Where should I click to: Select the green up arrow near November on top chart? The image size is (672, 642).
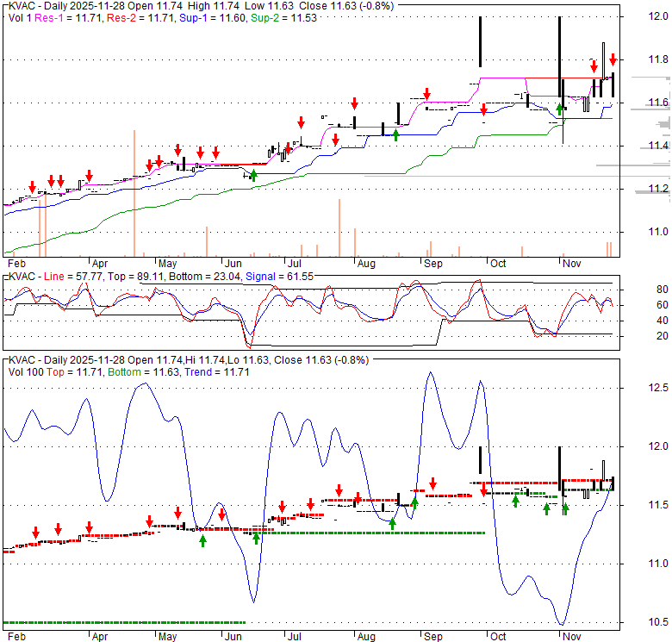[560, 109]
